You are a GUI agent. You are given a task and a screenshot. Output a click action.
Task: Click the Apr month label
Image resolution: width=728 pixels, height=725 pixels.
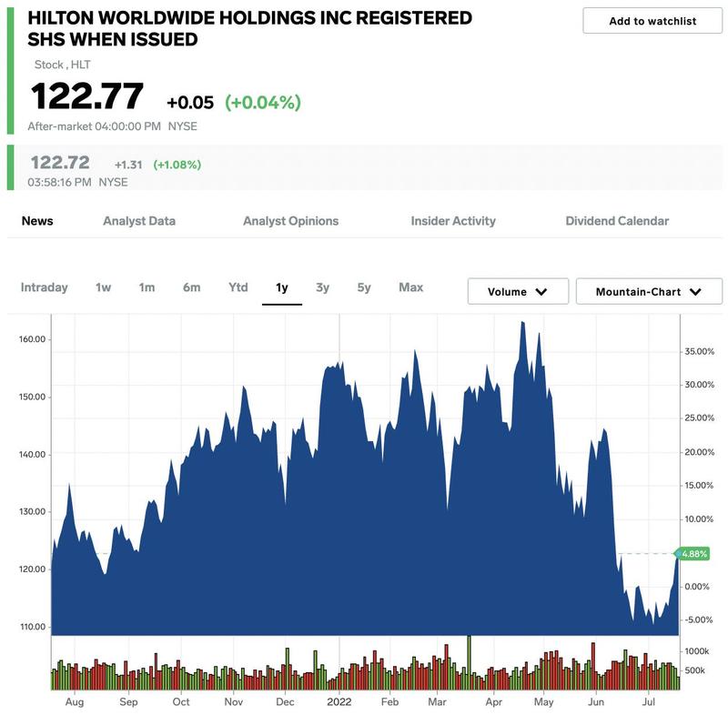[x=494, y=701]
